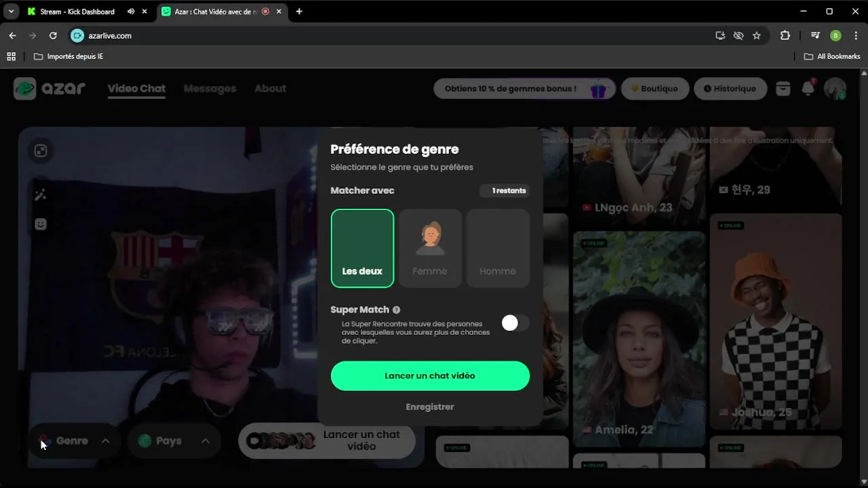Click the background Lancer un chat vidéo button
The image size is (868, 488).
pos(327,441)
